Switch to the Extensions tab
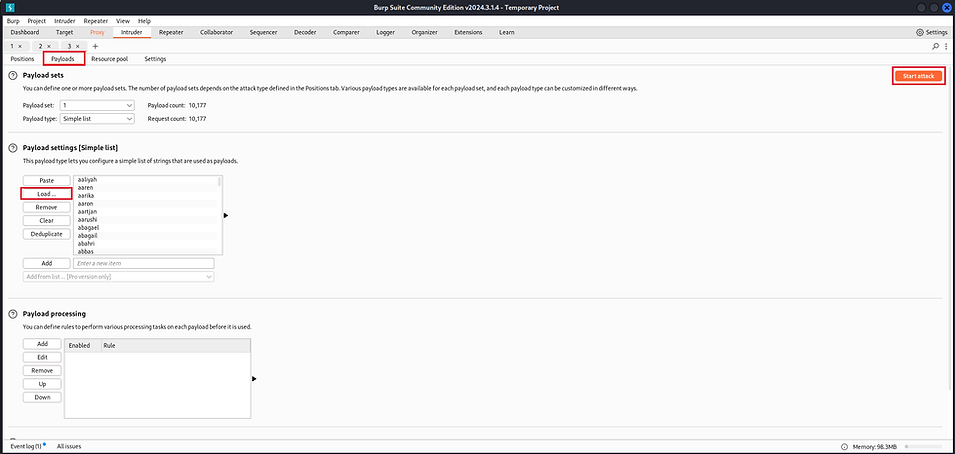 point(468,32)
